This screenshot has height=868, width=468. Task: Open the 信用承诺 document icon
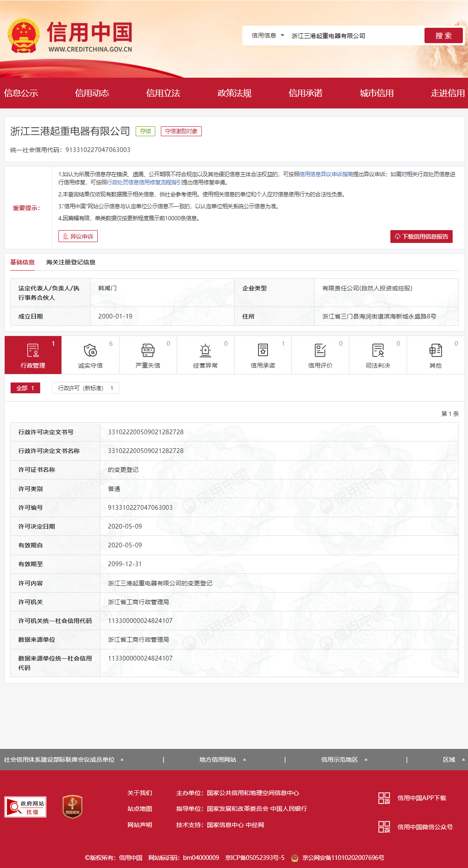263,350
